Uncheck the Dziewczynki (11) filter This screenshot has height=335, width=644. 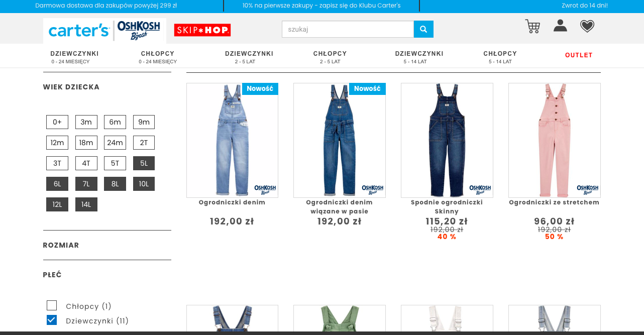click(x=52, y=320)
